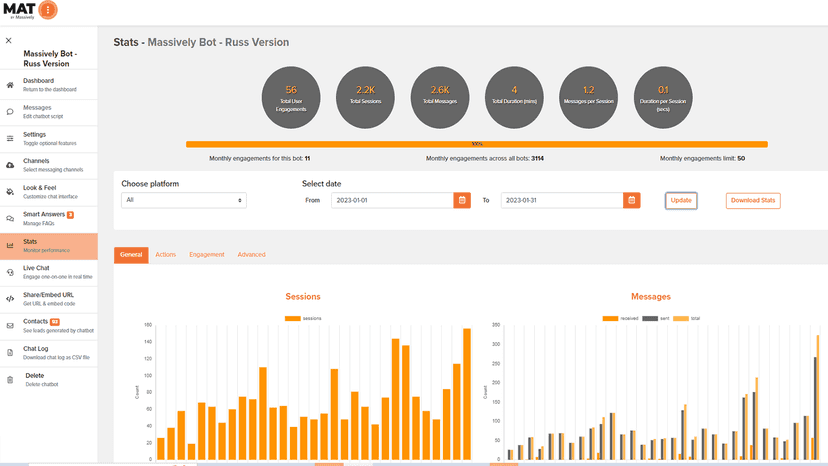Open Chat Log CSV download page
This screenshot has width=828, height=466.
pyautogui.click(x=49, y=352)
